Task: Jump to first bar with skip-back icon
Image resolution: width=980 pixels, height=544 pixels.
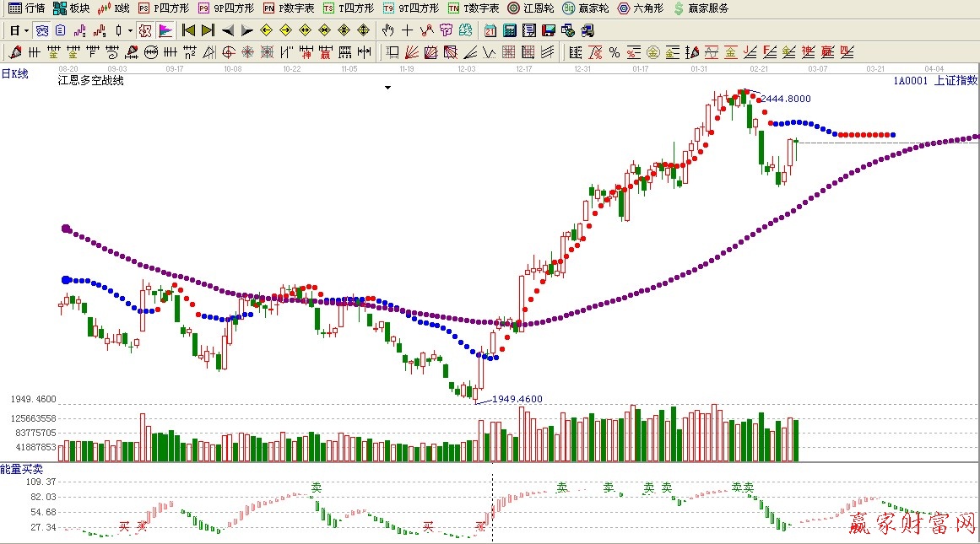Action: (189, 30)
